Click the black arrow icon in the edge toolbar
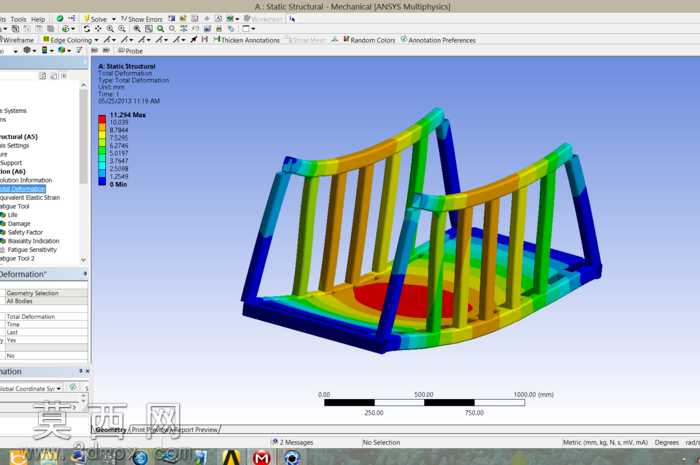Screen dimensions: 700x465 pos(194,40)
